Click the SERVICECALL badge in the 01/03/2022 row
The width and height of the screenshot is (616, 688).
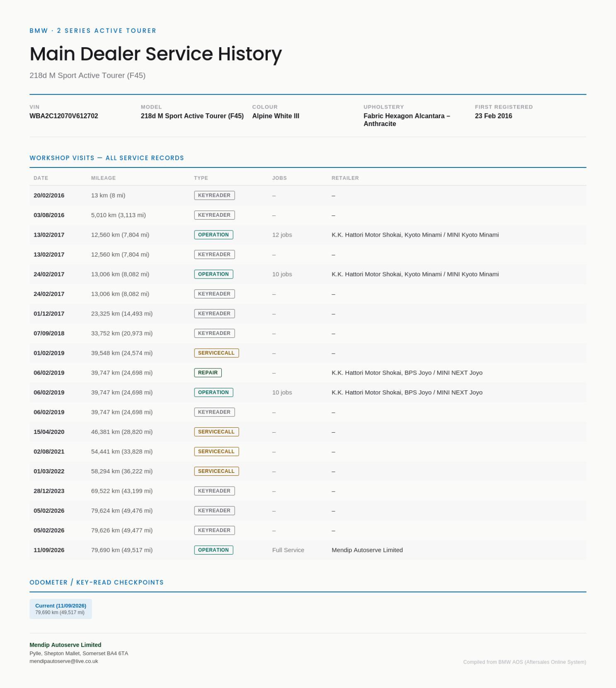click(x=216, y=471)
